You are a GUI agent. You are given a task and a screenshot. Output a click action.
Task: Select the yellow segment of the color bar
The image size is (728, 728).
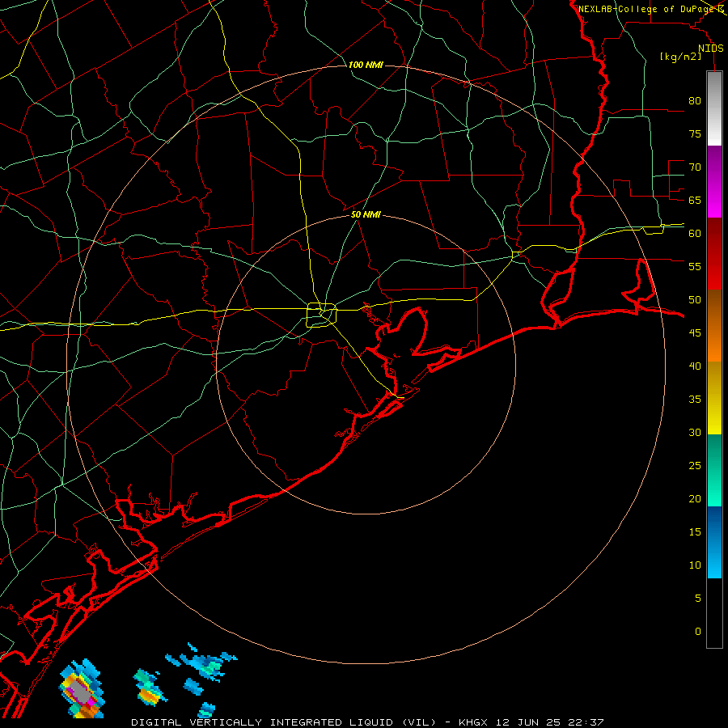coord(714,398)
